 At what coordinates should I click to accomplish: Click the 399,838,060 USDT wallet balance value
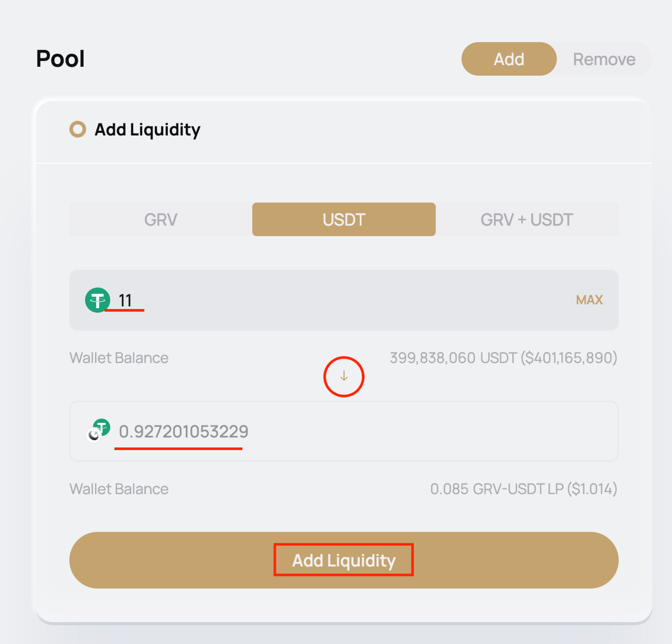(x=503, y=358)
